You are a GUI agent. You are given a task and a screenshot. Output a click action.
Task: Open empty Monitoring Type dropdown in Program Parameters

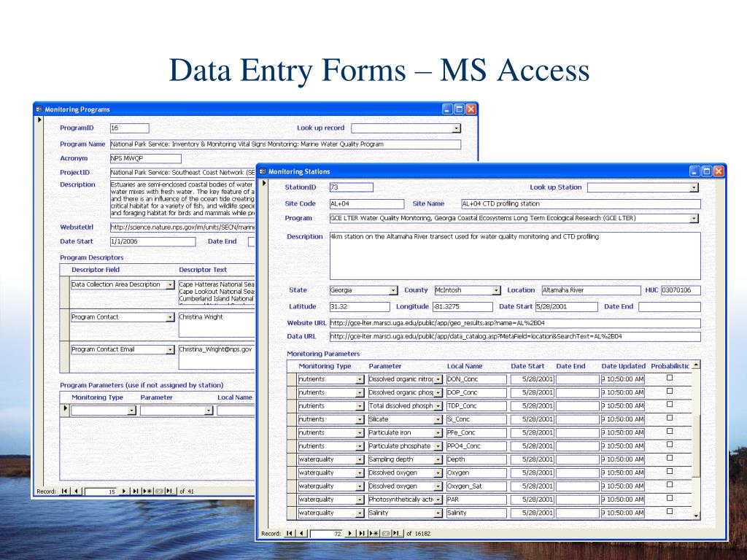132,411
